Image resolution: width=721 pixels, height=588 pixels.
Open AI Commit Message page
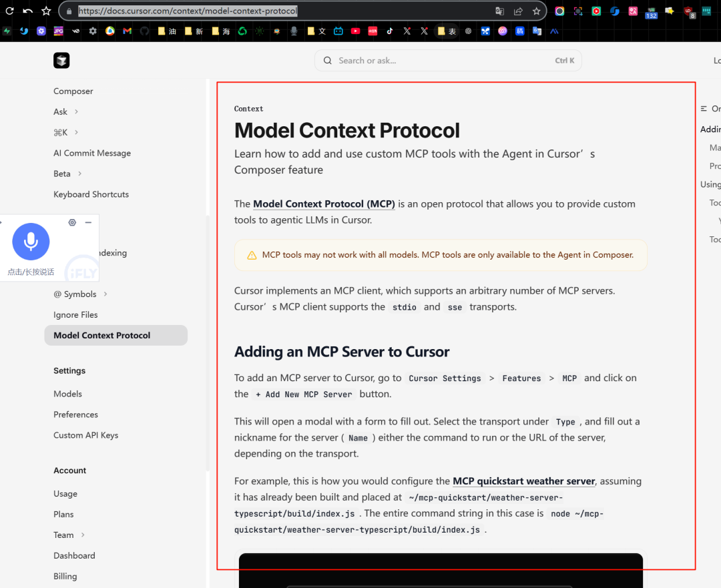92,153
